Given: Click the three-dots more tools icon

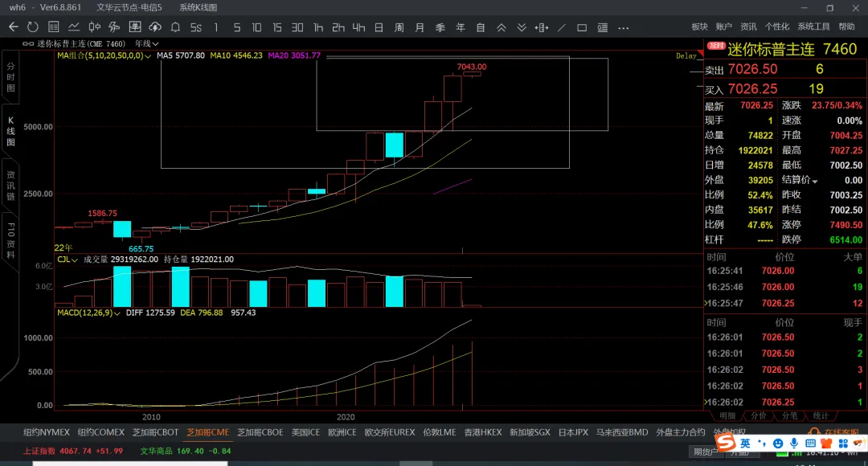Looking at the screenshot, I should pos(624,27).
